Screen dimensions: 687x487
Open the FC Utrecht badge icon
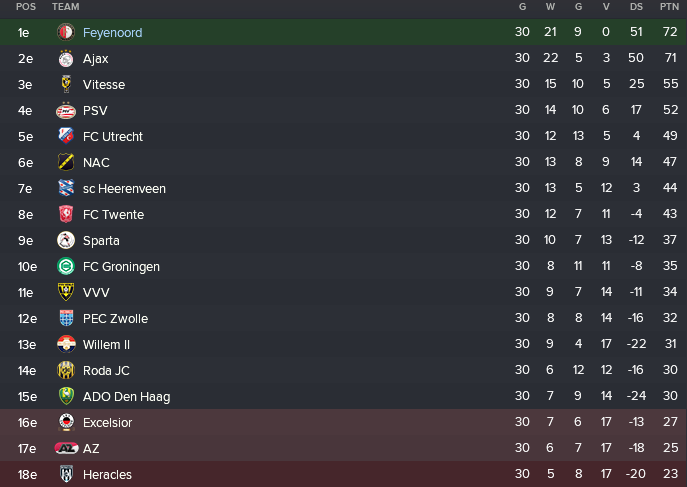66,136
